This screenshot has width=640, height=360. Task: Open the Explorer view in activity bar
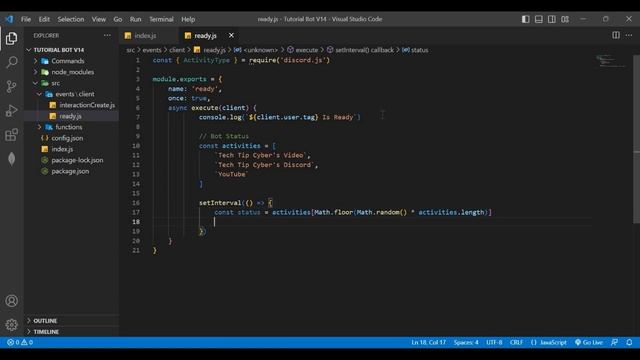click(11, 38)
